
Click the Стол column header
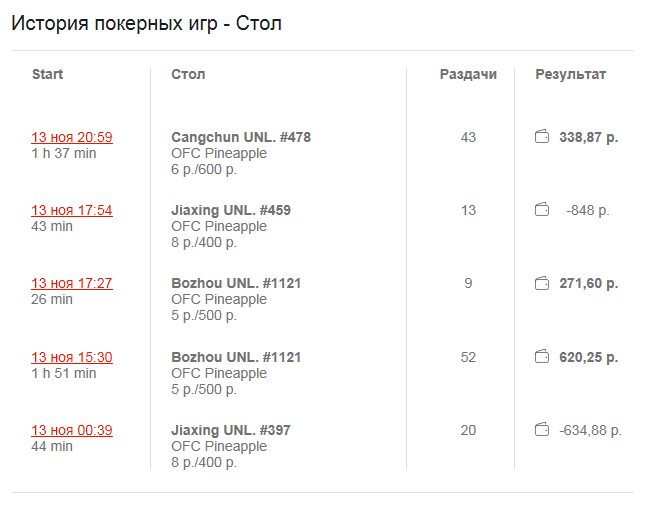(x=188, y=74)
